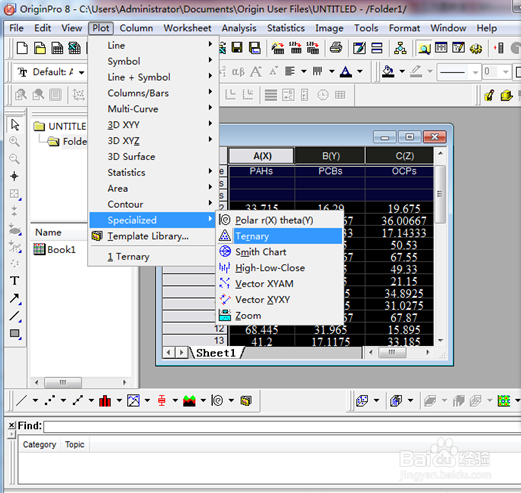The width and height of the screenshot is (521, 493).
Task: Expand the Column chart dropdown arrow
Action: point(119,400)
